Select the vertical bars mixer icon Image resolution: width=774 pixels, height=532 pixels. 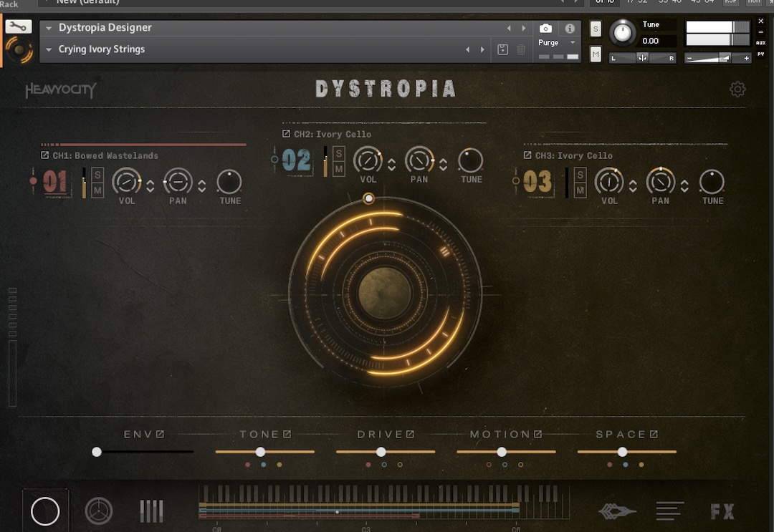[x=151, y=511]
